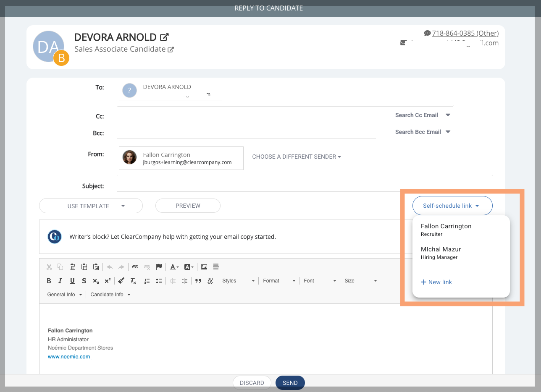This screenshot has width=541, height=392.
Task: Click the Unlink icon in toolbar
Action: [x=147, y=267]
